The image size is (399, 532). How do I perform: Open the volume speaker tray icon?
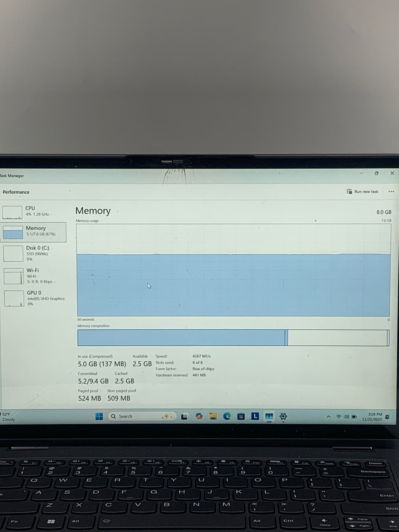tap(346, 417)
